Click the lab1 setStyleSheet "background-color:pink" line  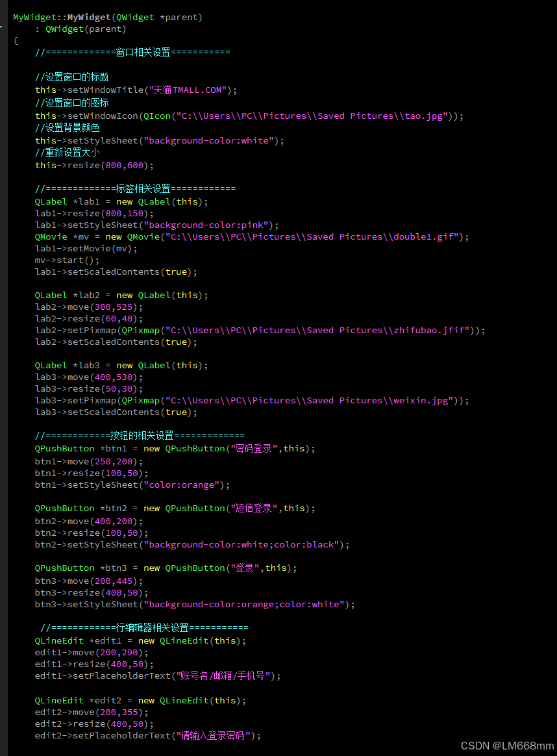[156, 225]
